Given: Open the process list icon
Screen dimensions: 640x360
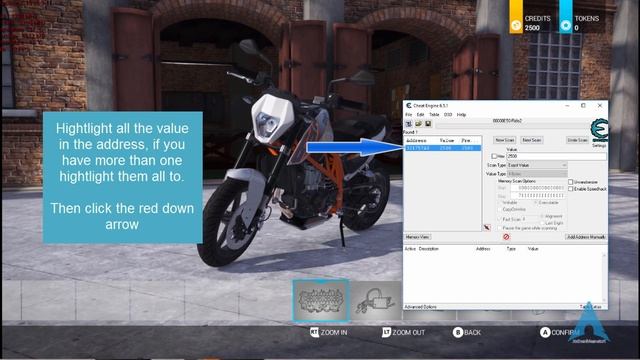Looking at the screenshot, I should click(x=409, y=124).
